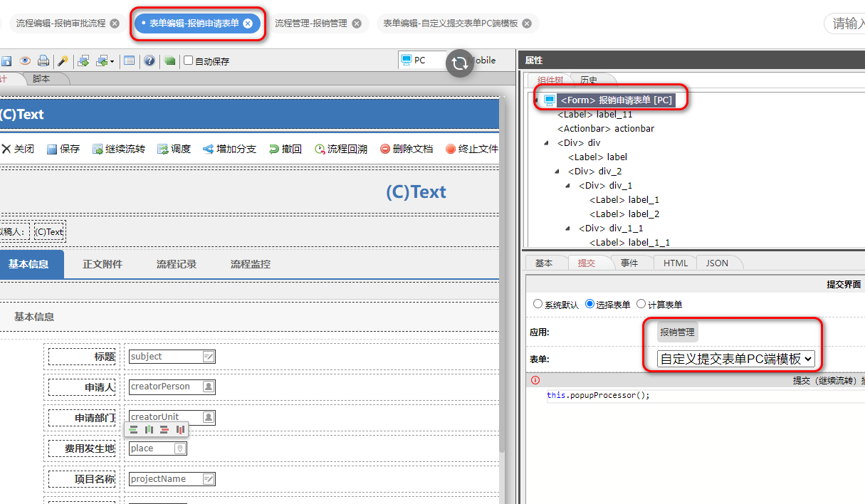Open the JSON properties tab
This screenshot has width=865, height=504.
[717, 263]
